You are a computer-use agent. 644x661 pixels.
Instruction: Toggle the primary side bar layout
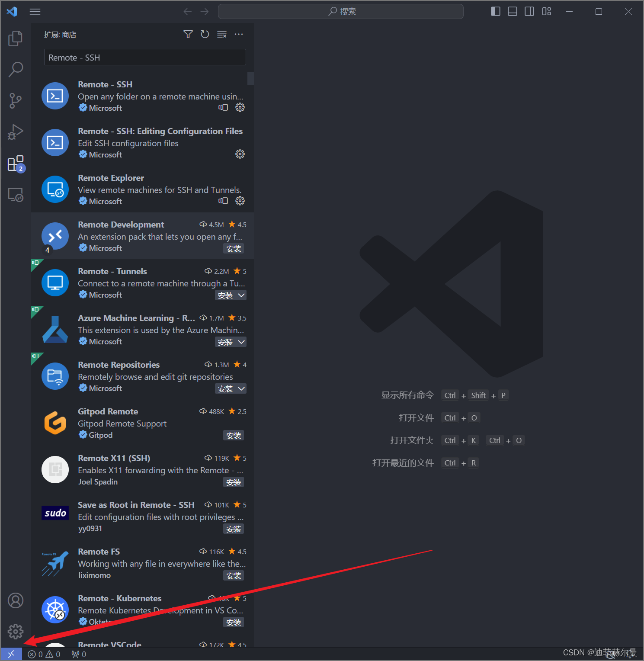click(x=496, y=12)
